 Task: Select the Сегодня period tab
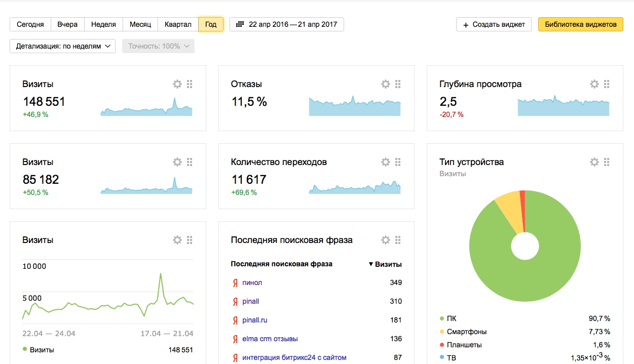click(30, 24)
